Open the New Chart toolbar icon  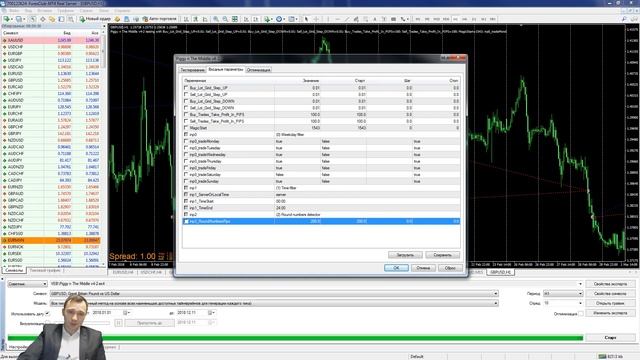[x=7, y=19]
